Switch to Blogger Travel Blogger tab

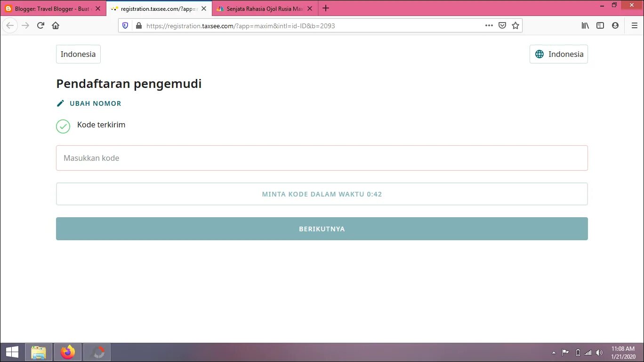[x=53, y=8]
